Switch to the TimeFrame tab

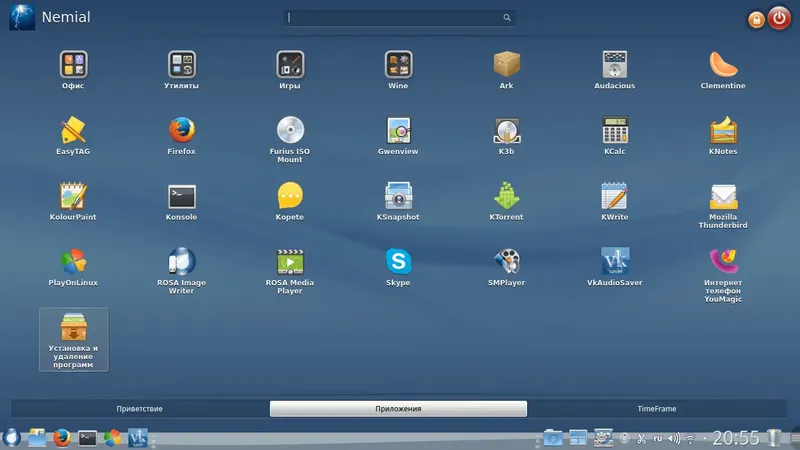tap(657, 409)
